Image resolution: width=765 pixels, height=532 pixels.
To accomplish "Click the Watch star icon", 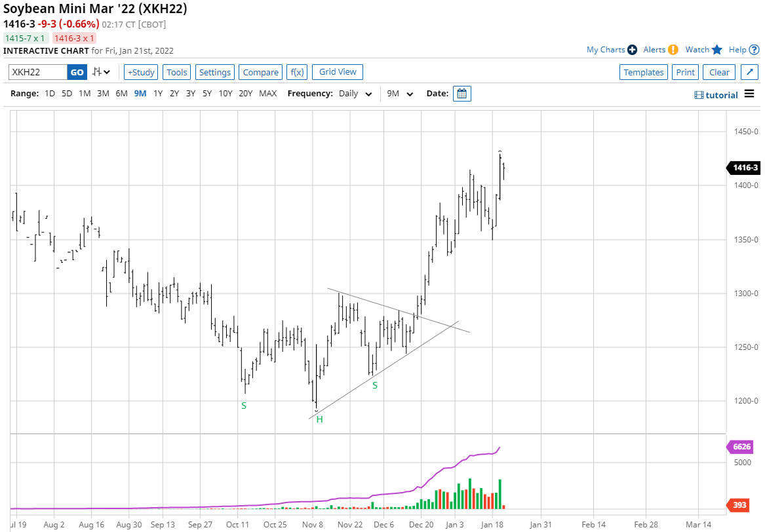I will click(x=716, y=50).
